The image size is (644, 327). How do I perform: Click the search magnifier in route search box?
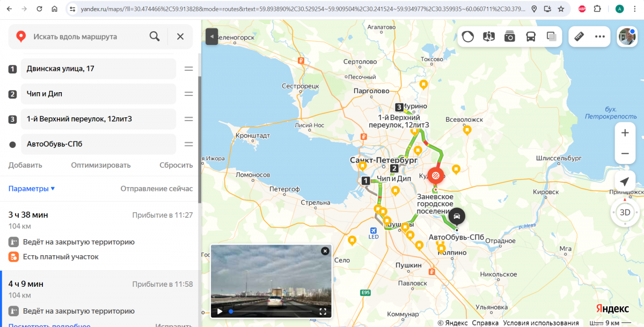(x=155, y=36)
